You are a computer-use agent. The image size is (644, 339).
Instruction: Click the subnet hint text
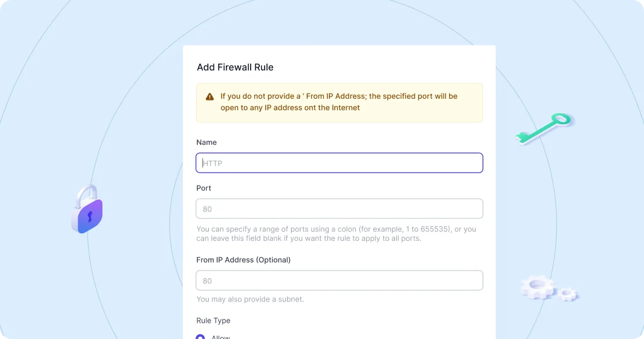[x=250, y=299]
